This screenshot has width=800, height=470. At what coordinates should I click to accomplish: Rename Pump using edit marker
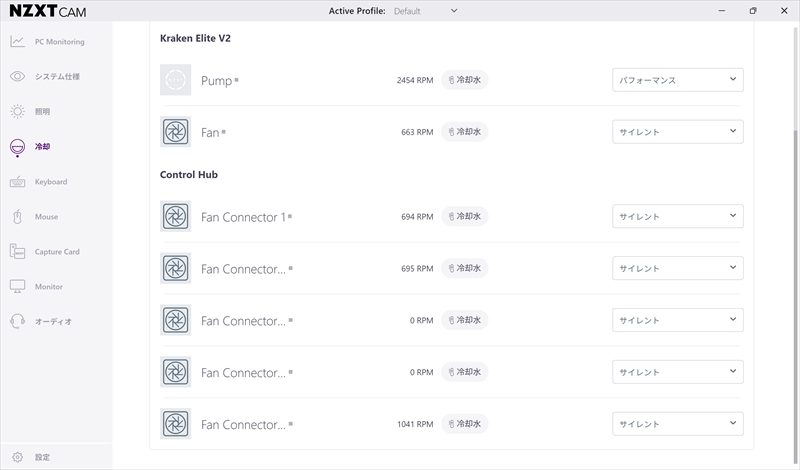(237, 80)
